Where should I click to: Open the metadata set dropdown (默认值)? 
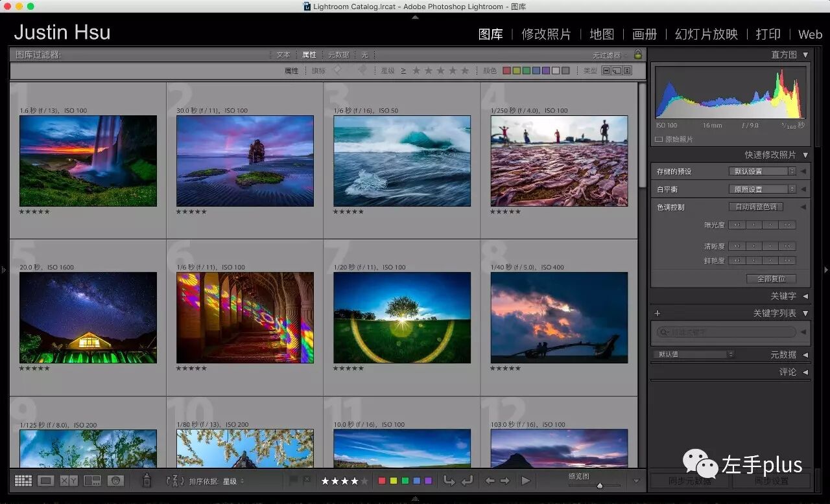(x=693, y=354)
